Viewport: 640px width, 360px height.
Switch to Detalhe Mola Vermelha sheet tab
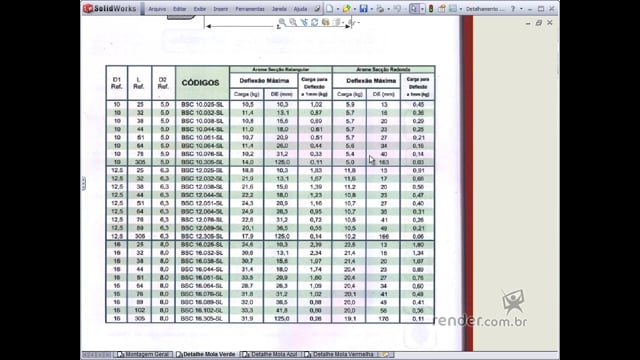339,354
